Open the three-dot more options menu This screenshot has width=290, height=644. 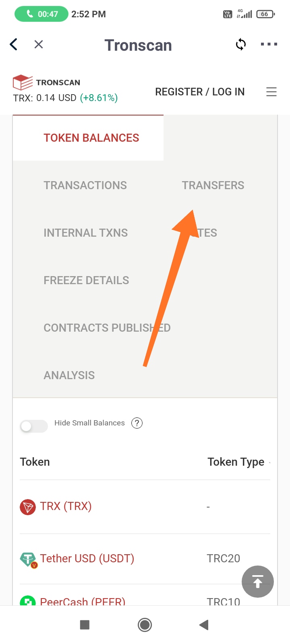tap(269, 44)
